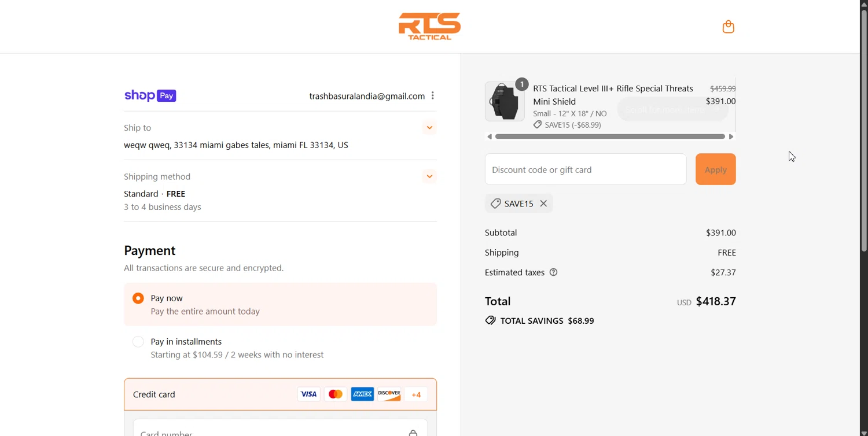Image resolution: width=868 pixels, height=436 pixels.
Task: Click 'Starting at $104.59' installment text
Action: pyautogui.click(x=237, y=354)
